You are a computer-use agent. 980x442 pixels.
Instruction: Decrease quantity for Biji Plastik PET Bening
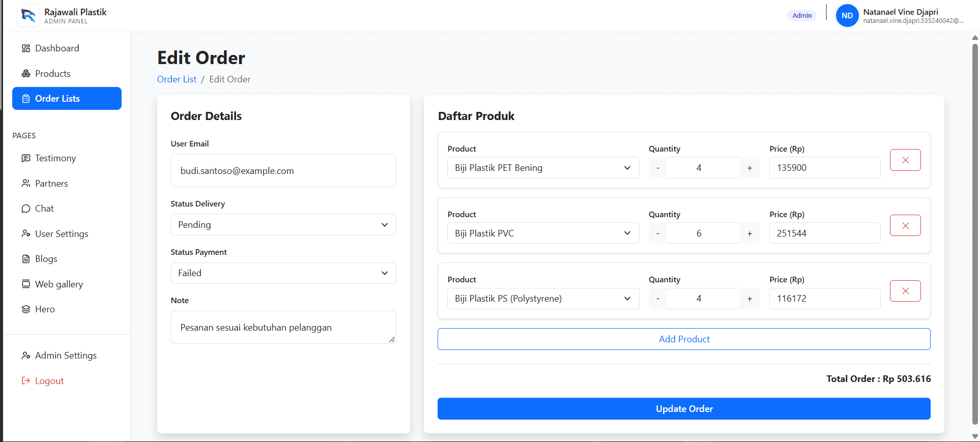click(658, 168)
